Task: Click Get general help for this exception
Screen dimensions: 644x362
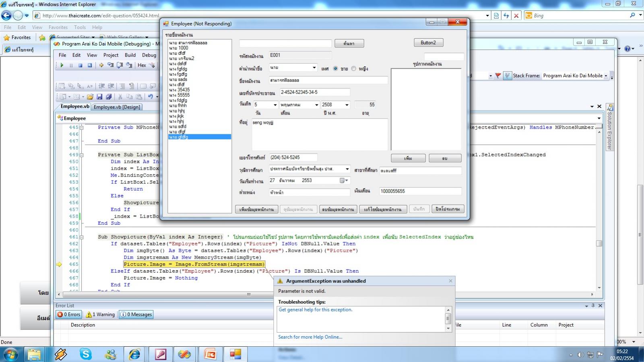Action: (x=316, y=310)
